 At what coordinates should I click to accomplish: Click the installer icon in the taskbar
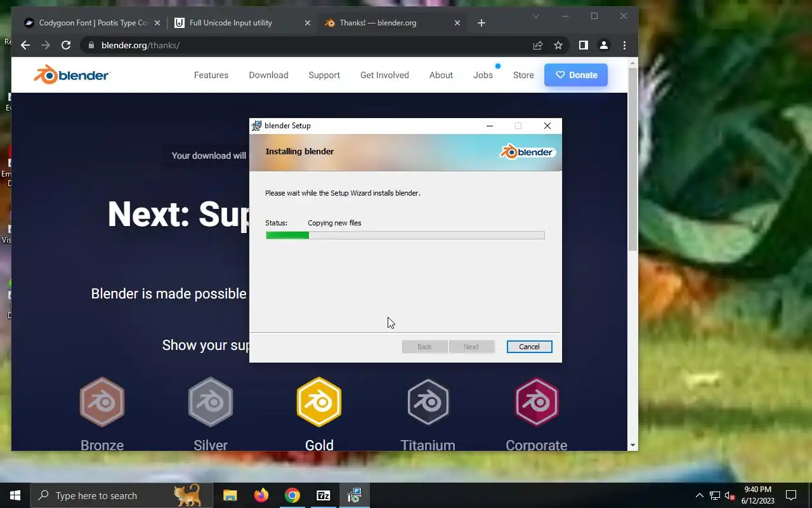pyautogui.click(x=354, y=495)
